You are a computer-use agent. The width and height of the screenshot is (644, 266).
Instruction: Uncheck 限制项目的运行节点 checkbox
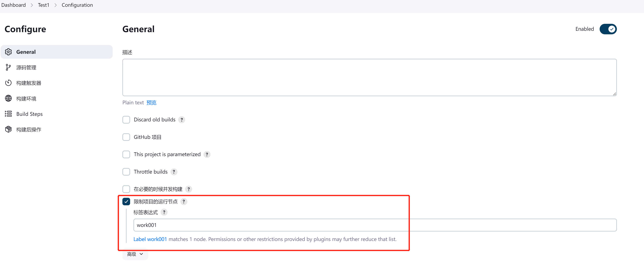tap(126, 202)
